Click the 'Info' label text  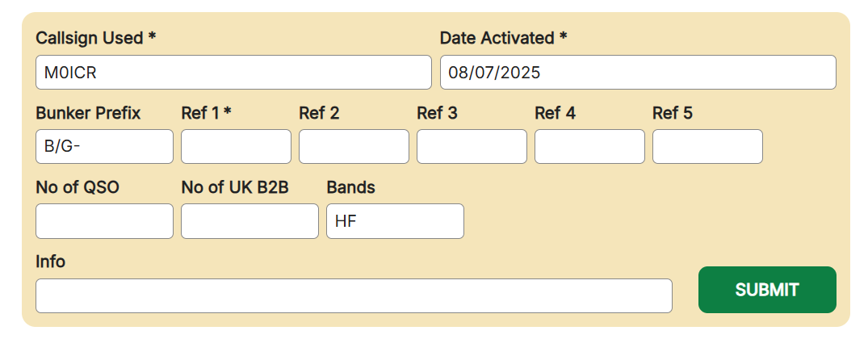pos(50,262)
